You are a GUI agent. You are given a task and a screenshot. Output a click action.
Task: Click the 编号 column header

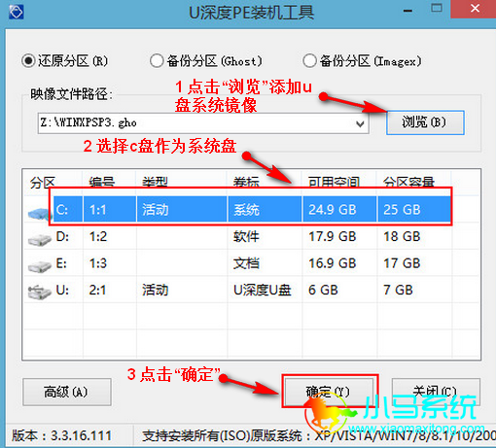click(x=102, y=183)
